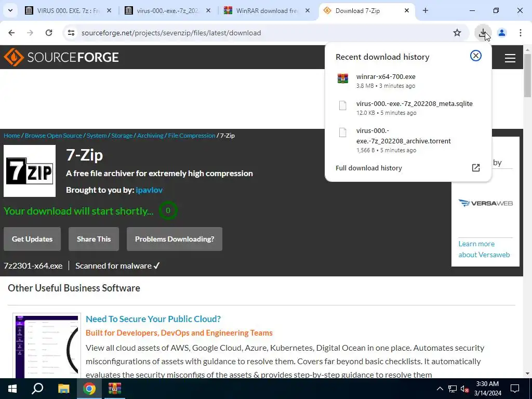Show hidden system tray icons
This screenshot has height=399, width=532.
[440, 389]
